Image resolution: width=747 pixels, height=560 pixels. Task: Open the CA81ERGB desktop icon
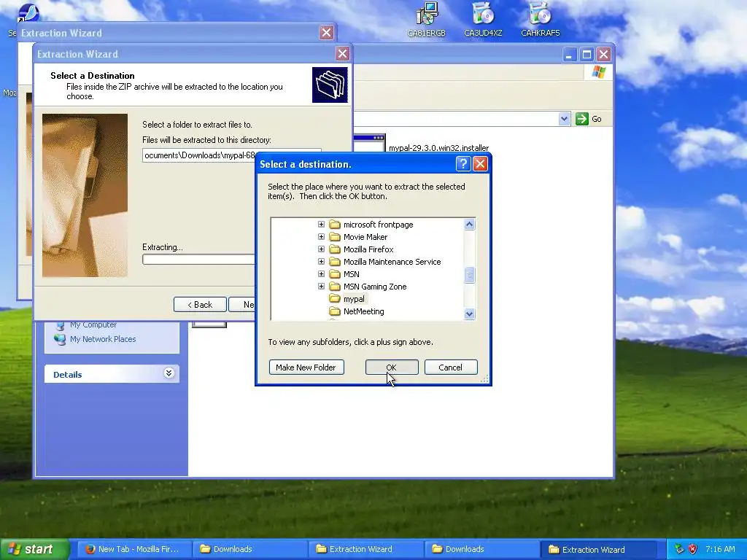point(426,19)
